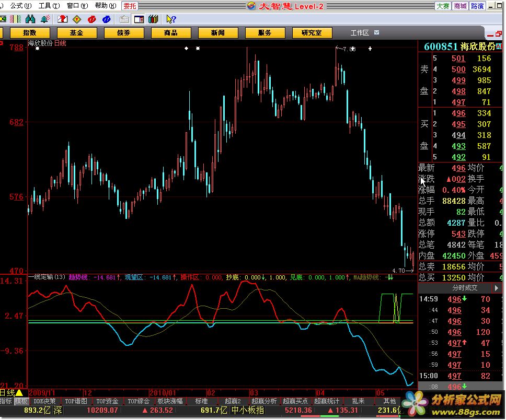
Task: Click the yellow diamond up-arrow icon
Action: click(x=77, y=19)
